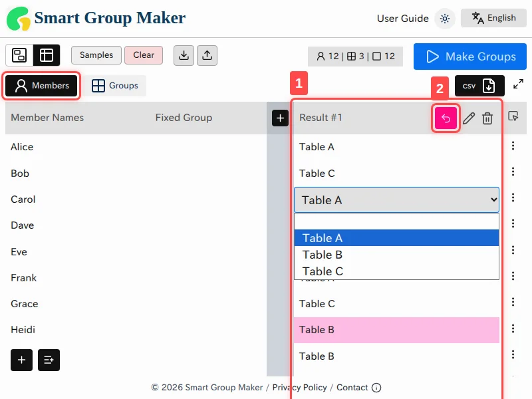This screenshot has width=532, height=399.
Task: Click Bob's Table C result cell
Action: click(396, 174)
